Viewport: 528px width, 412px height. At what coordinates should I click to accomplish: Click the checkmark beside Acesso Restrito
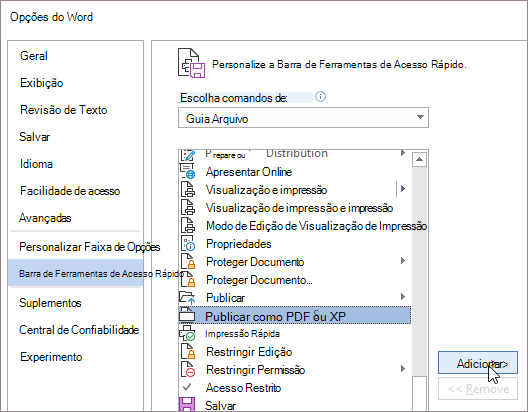(x=187, y=387)
